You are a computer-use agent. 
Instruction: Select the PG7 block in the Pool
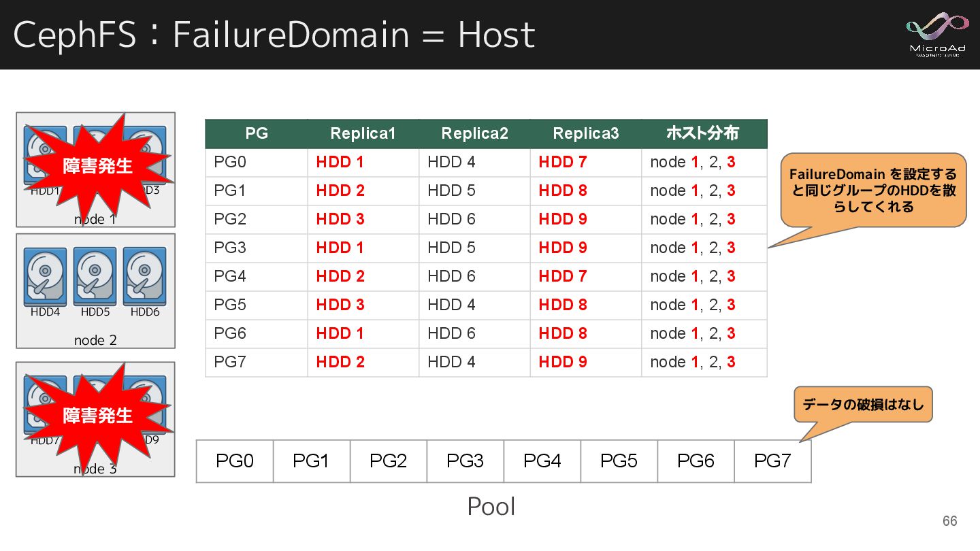pos(772,461)
